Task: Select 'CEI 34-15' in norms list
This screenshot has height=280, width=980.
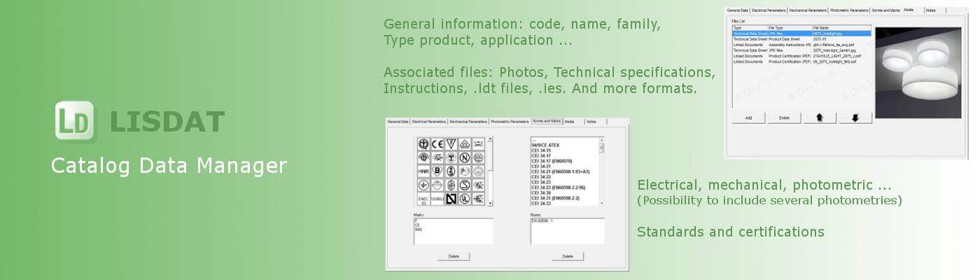Action: [542, 150]
